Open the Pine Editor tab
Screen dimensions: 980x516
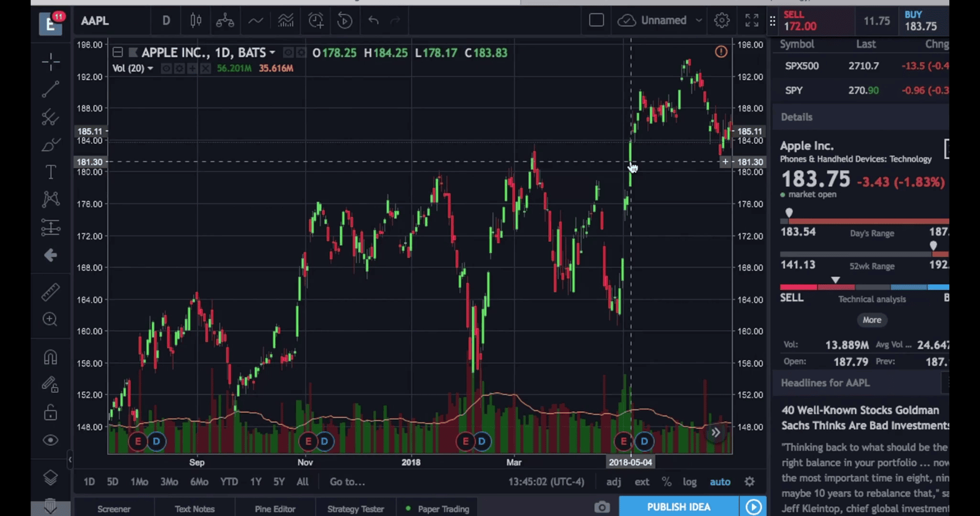[x=275, y=509]
